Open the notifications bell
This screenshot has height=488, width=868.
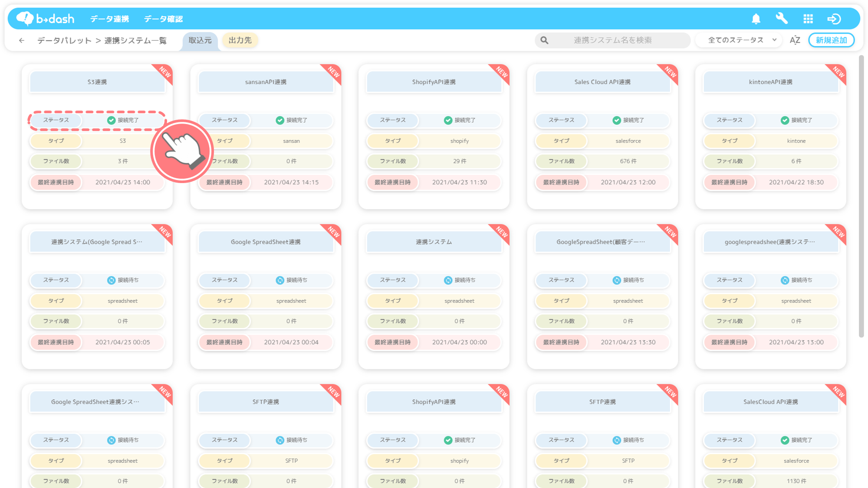coord(756,19)
